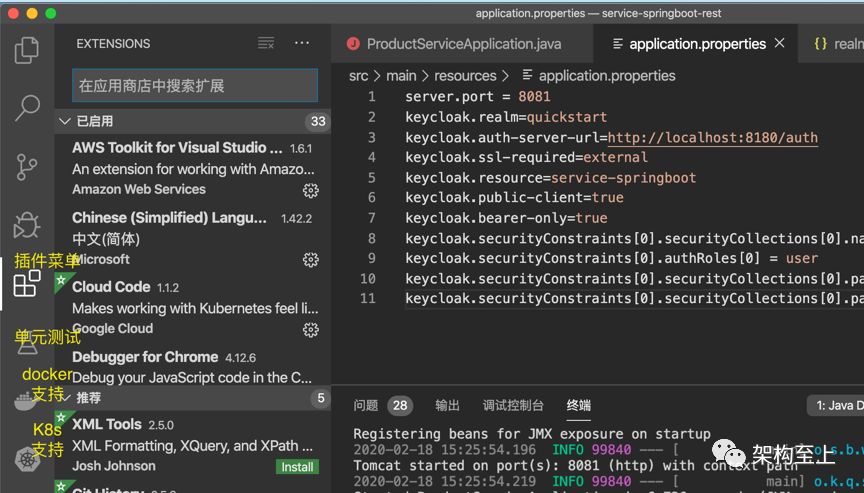
Task: Click the EXTENSIONS panel title
Action: pos(113,44)
